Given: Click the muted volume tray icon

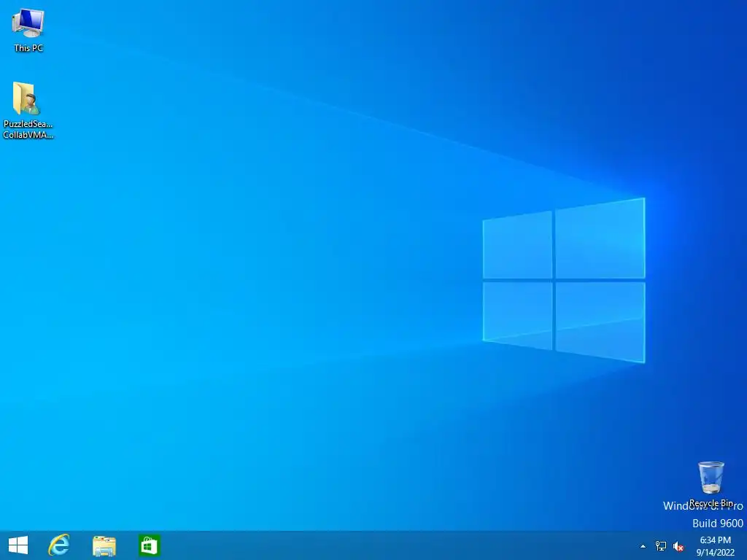Looking at the screenshot, I should point(678,547).
